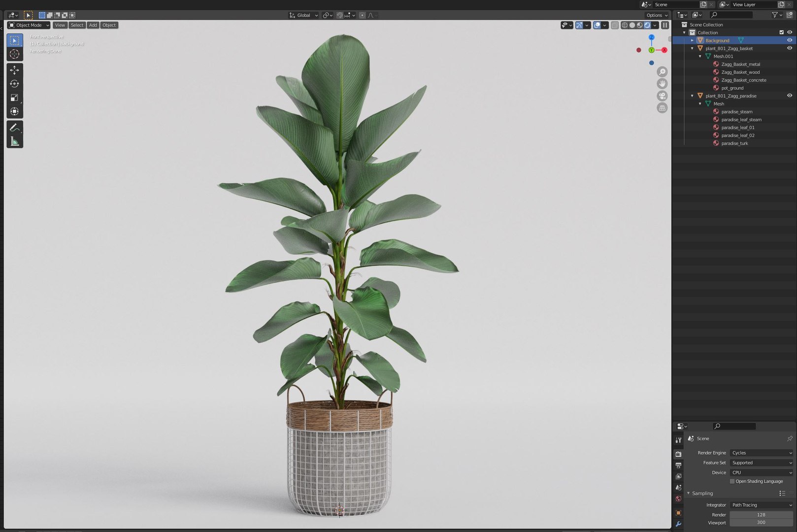Viewport: 797px width, 532px height.
Task: Click the Render samples value field
Action: click(x=762, y=515)
